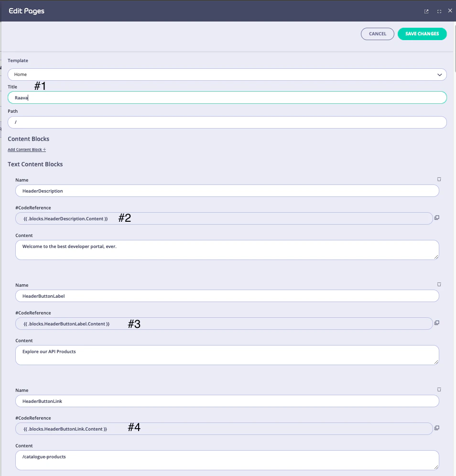Copy the HeaderButtonLabel code reference

[x=436, y=323]
